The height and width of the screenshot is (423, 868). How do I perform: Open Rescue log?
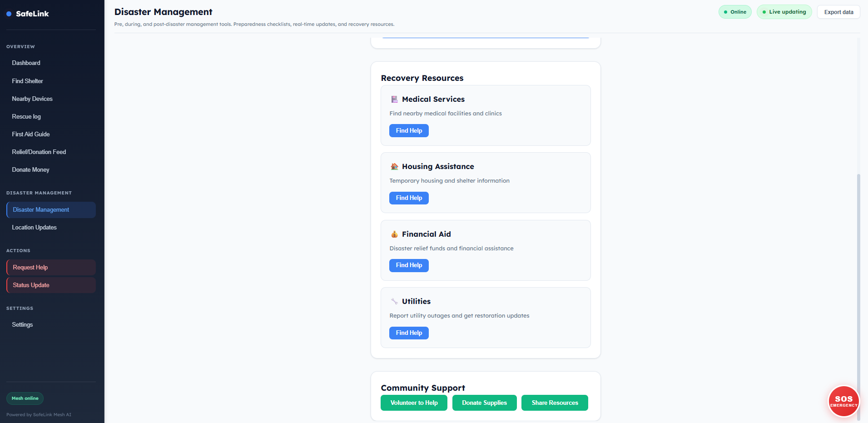pyautogui.click(x=51, y=116)
